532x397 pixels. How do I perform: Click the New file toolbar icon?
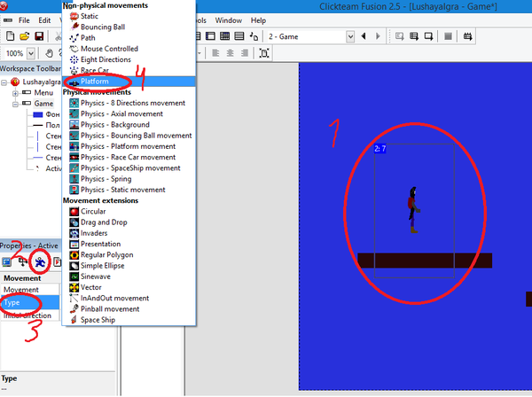click(x=9, y=36)
